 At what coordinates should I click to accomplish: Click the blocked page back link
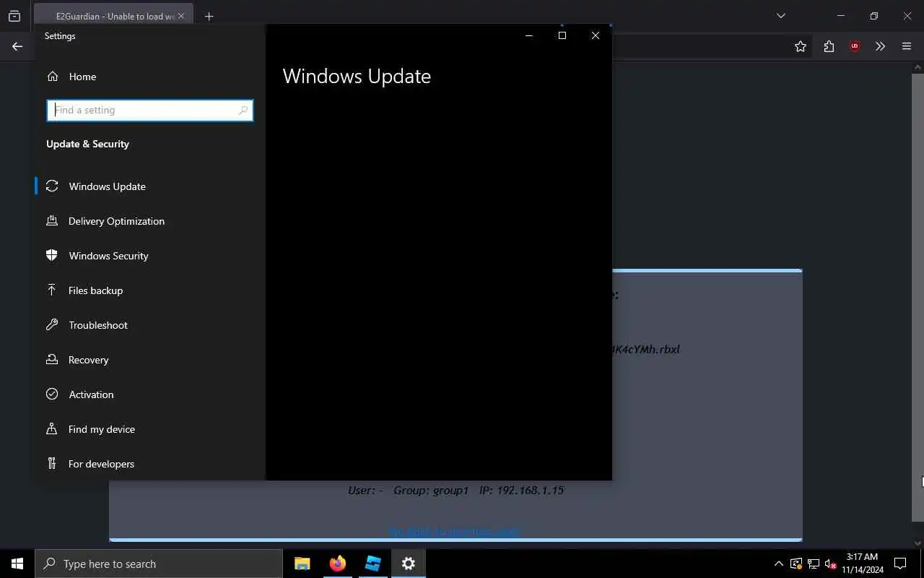point(454,532)
